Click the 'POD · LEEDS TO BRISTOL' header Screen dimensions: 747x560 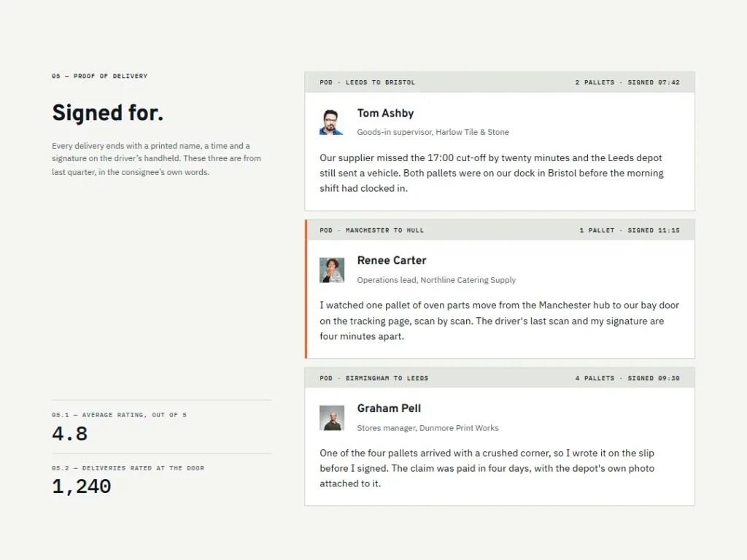tap(368, 82)
